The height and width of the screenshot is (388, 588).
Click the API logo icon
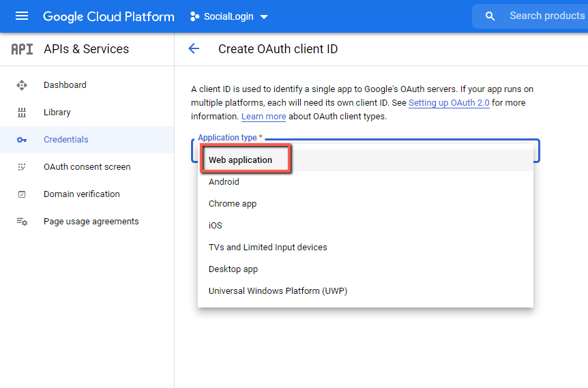pyautogui.click(x=22, y=49)
